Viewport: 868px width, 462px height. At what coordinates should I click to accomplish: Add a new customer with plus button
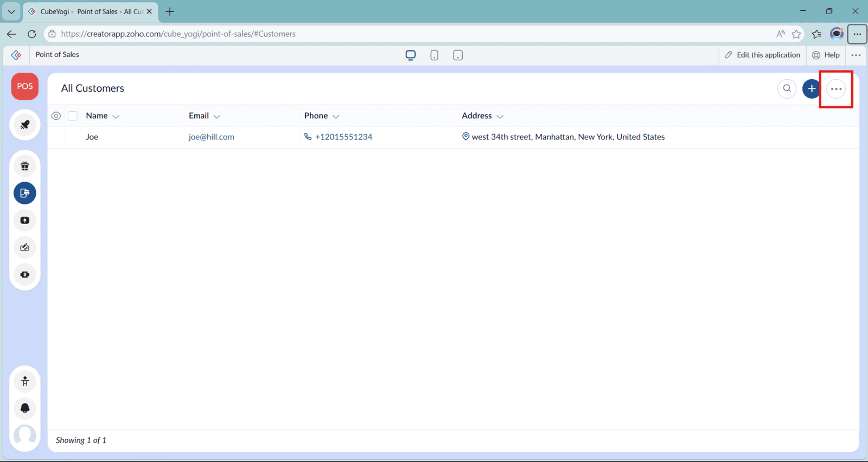811,88
